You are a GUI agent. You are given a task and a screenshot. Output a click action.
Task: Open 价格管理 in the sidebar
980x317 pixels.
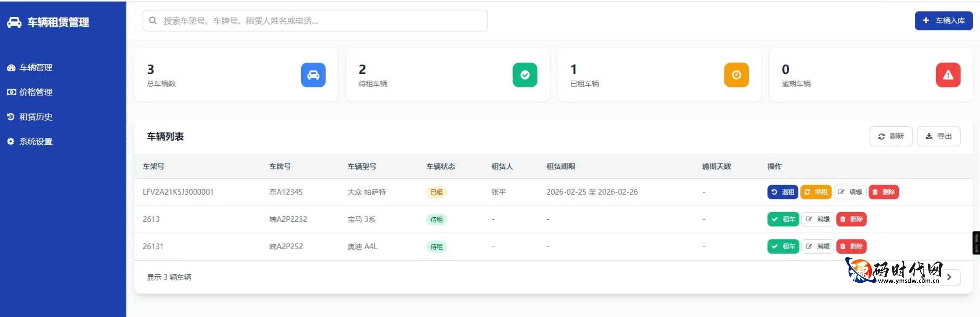tap(36, 92)
